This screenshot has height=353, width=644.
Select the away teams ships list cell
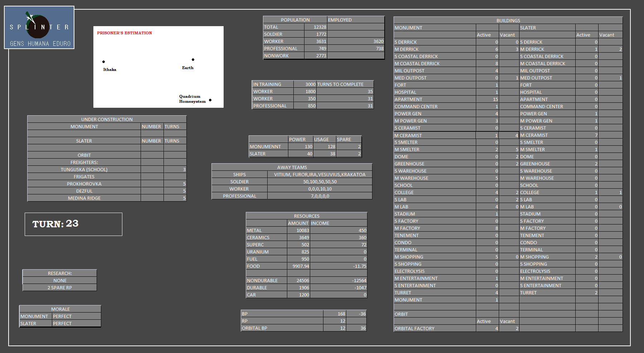pos(319,175)
